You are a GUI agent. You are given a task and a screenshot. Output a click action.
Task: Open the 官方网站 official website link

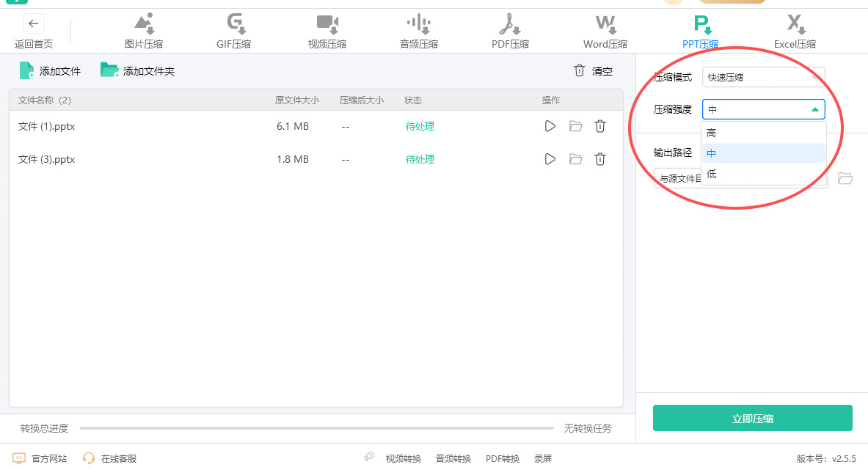(x=40, y=458)
